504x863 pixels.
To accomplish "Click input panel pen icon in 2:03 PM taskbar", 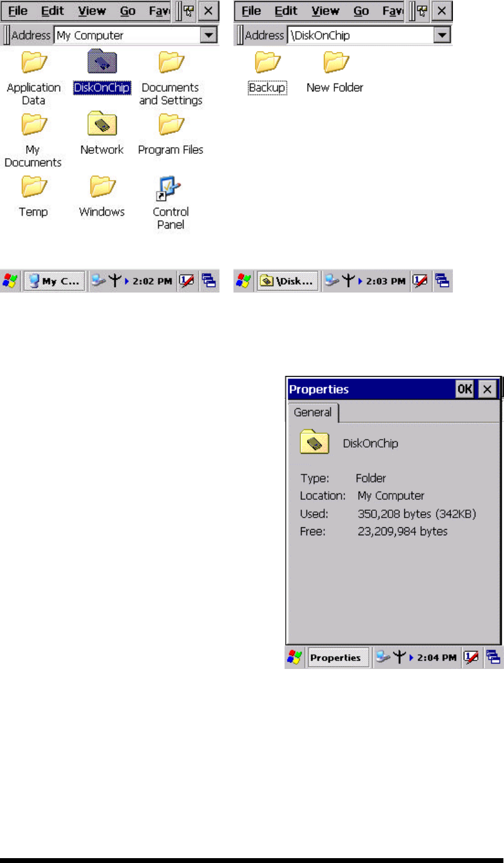I will pyautogui.click(x=420, y=281).
